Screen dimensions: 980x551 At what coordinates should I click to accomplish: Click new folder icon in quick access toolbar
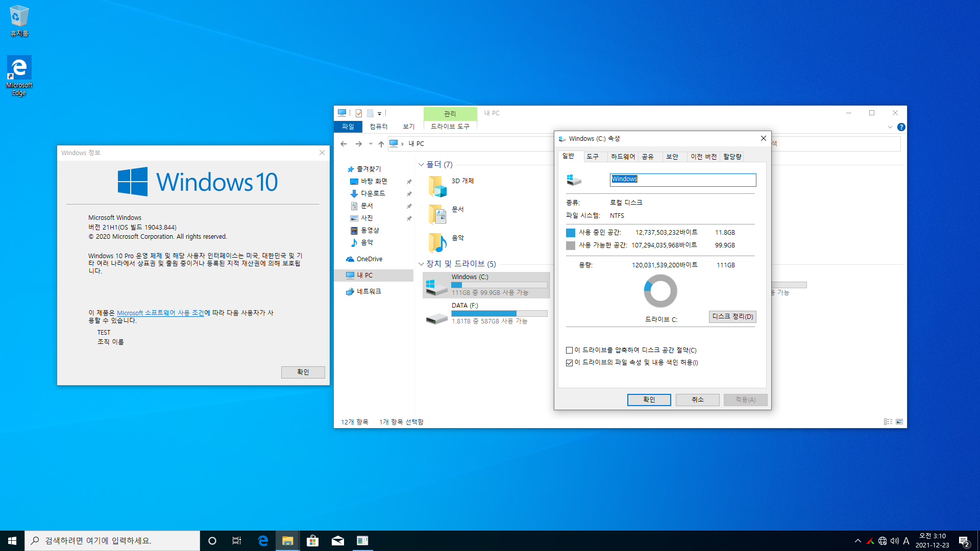point(370,113)
